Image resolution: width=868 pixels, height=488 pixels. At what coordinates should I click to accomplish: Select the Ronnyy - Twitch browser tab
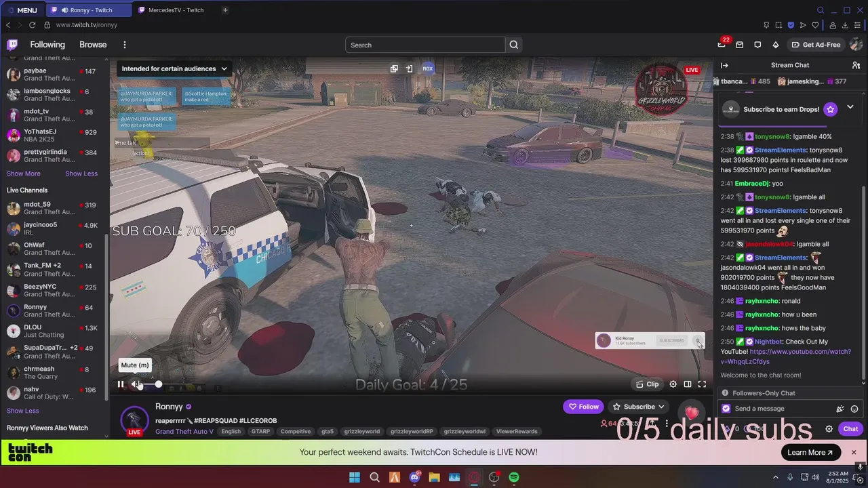pos(88,10)
